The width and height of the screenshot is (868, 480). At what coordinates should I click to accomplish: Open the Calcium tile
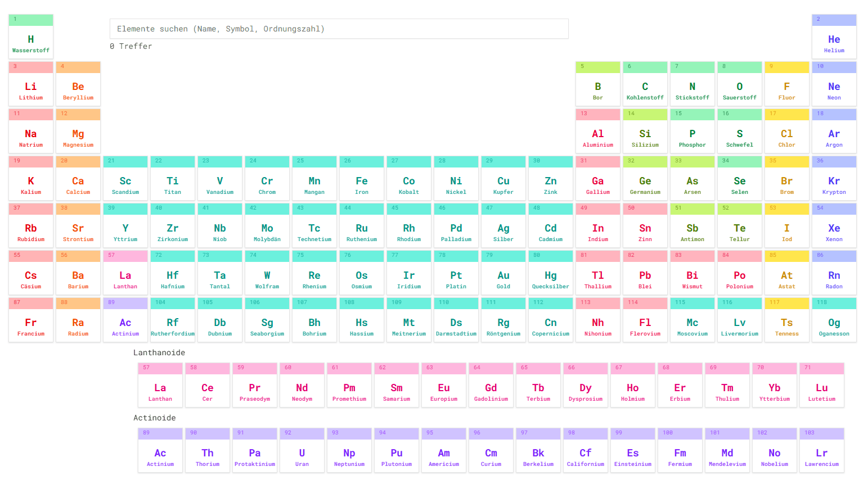[78, 178]
